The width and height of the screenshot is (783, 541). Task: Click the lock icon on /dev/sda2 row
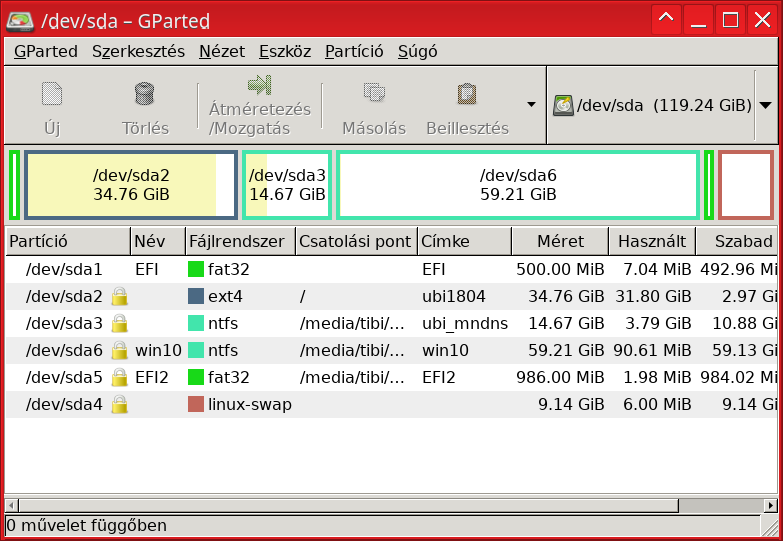coord(119,296)
